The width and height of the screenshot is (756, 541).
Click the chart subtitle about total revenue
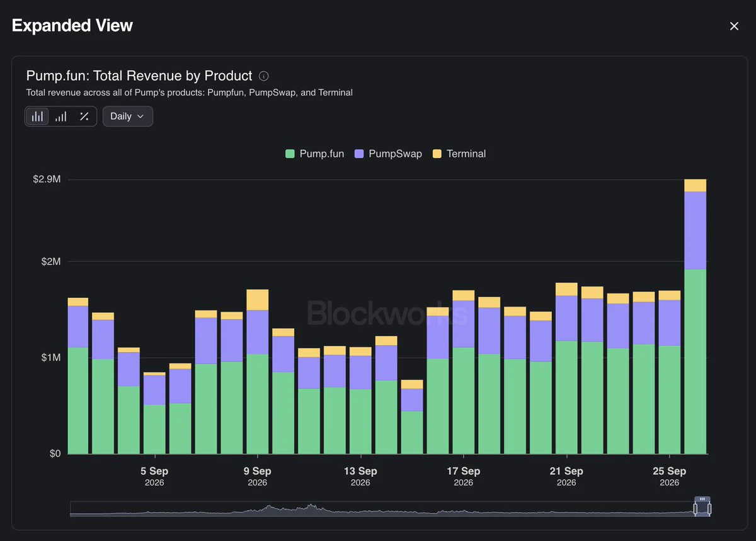click(189, 93)
